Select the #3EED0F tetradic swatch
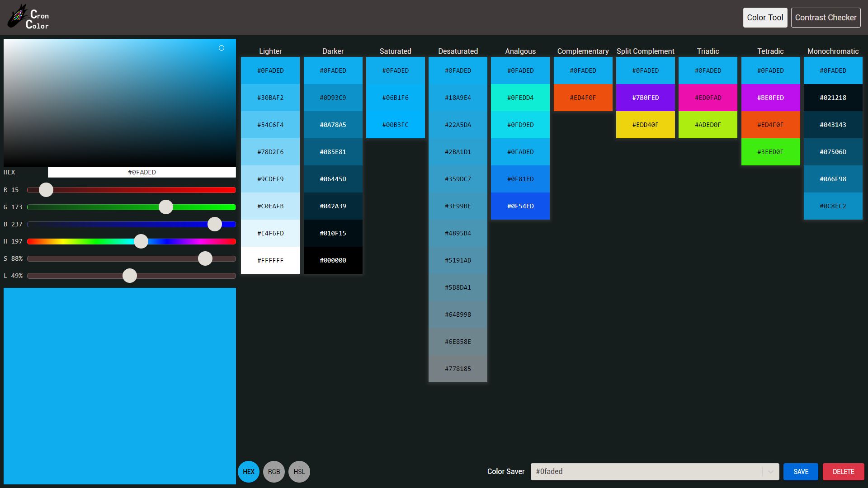This screenshot has width=868, height=488. pos(770,152)
